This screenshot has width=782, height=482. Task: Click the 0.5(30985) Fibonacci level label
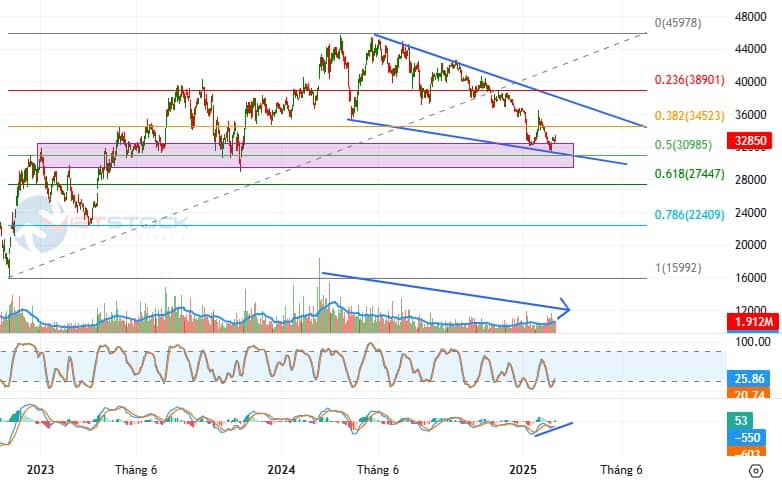(x=685, y=145)
